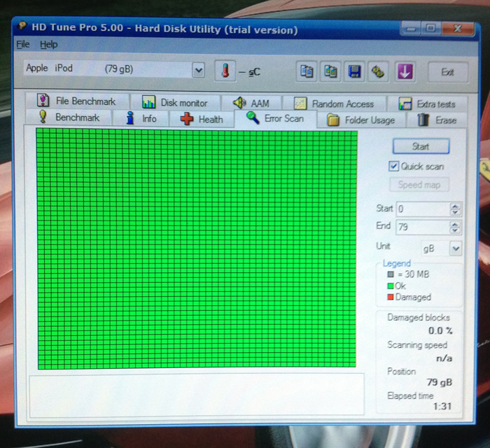Viewport: 490px width, 448px height.
Task: Click the copy text to clipboard icon
Action: coord(306,71)
